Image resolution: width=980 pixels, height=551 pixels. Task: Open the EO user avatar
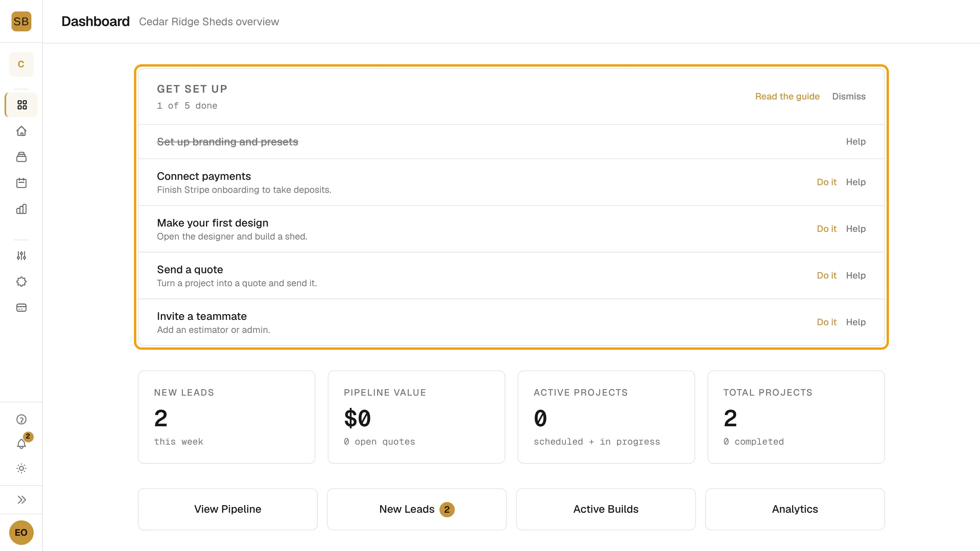click(x=21, y=533)
